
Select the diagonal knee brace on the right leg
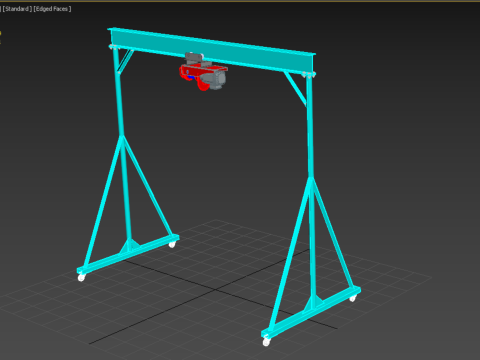click(295, 88)
